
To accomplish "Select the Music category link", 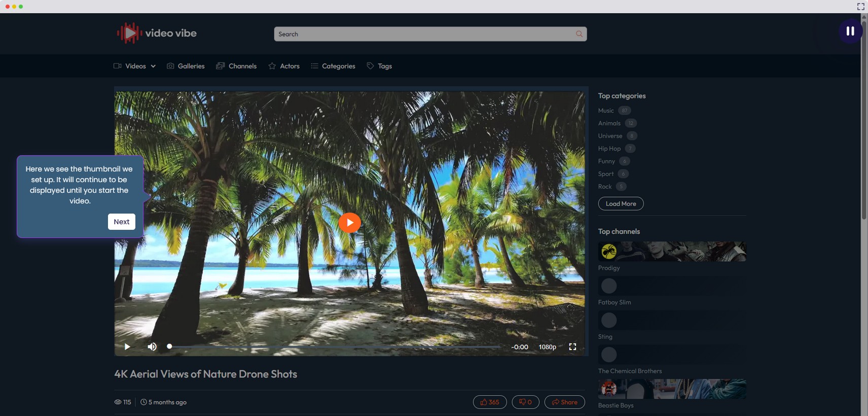I will pyautogui.click(x=606, y=111).
